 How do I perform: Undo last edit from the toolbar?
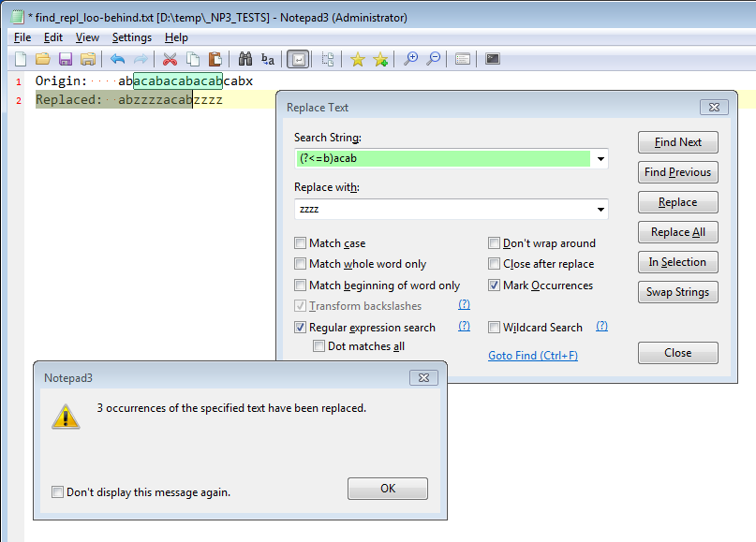117,58
